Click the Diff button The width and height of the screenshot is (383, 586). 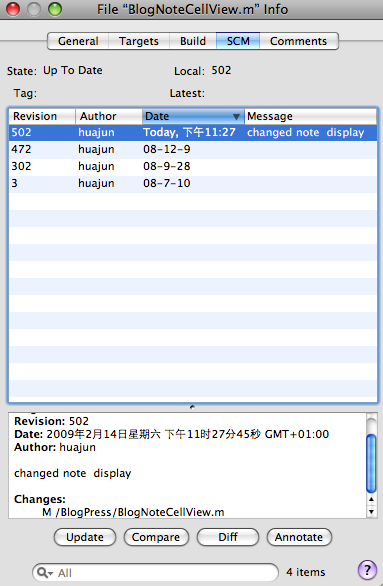click(x=228, y=537)
